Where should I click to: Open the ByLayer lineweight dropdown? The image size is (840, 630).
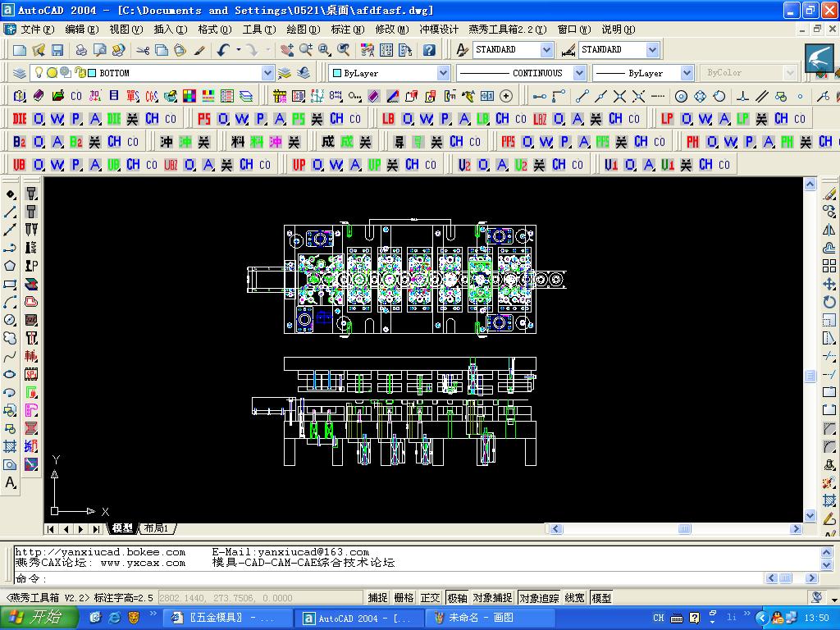pos(687,73)
